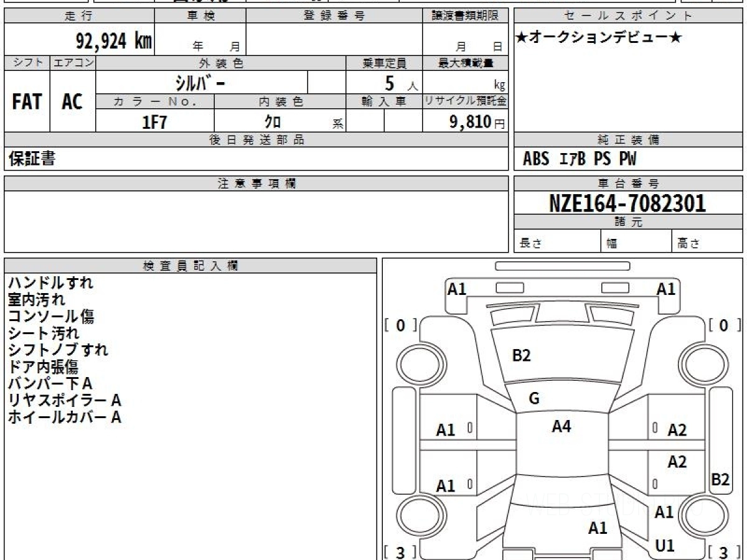Select the chassis number NZE164-7082301
This screenshot has width=747, height=560.
pos(627,203)
